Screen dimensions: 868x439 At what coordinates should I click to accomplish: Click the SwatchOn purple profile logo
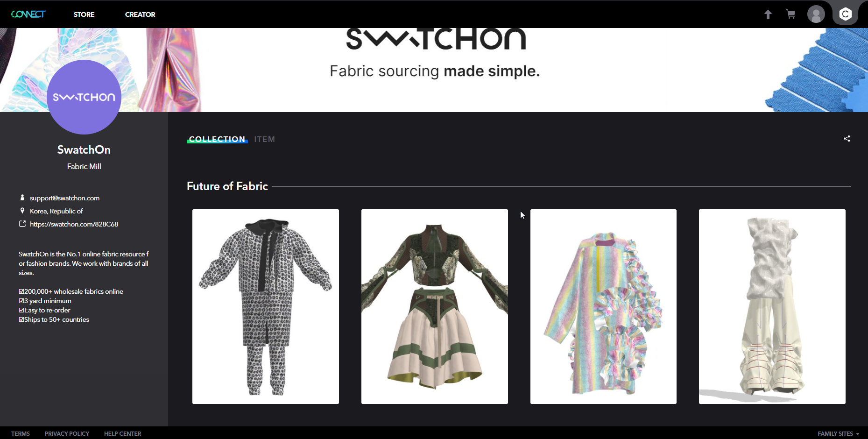(84, 97)
